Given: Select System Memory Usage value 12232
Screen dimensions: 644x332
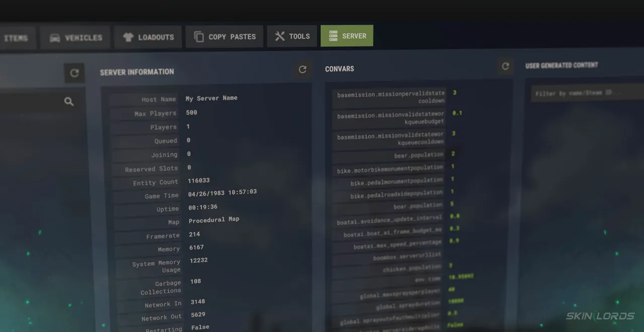Looking at the screenshot, I should click(198, 261).
